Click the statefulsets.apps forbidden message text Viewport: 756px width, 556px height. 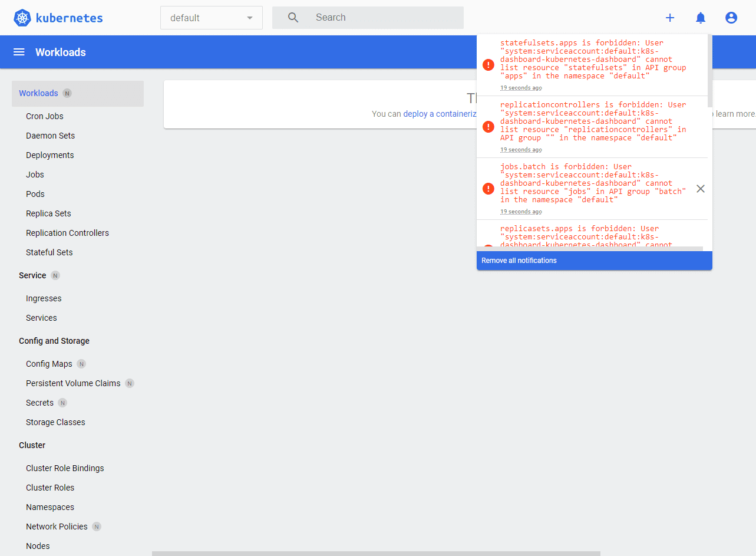[593, 59]
